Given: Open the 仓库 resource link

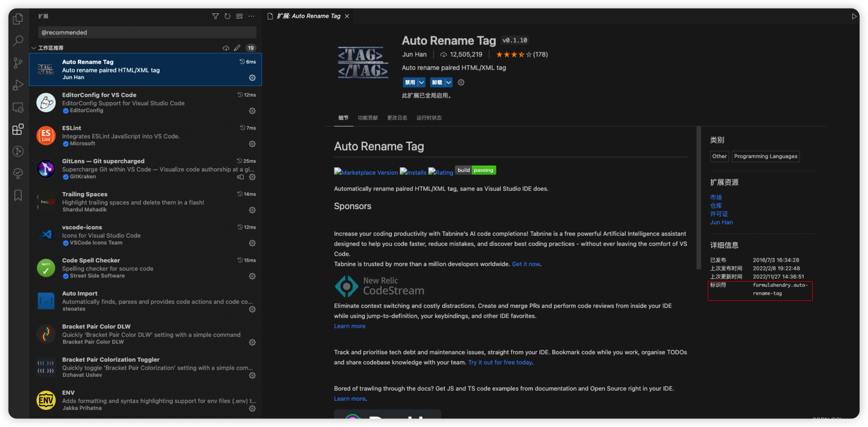Looking at the screenshot, I should [716, 205].
